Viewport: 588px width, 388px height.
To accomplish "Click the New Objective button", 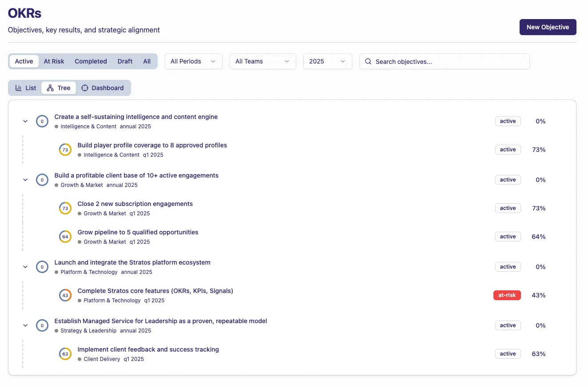I will pos(548,27).
